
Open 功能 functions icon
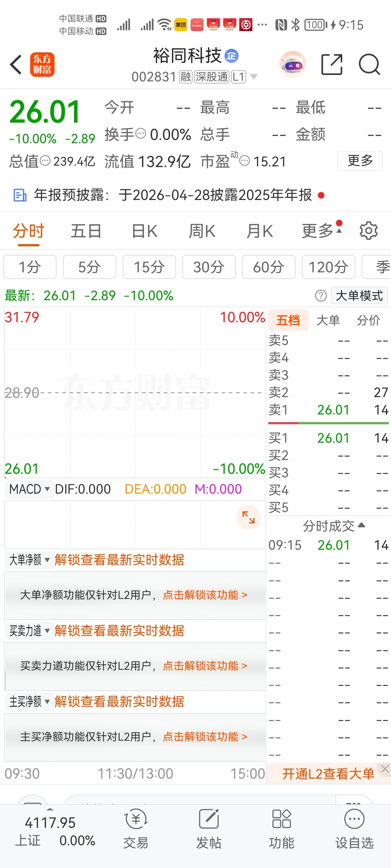281,828
